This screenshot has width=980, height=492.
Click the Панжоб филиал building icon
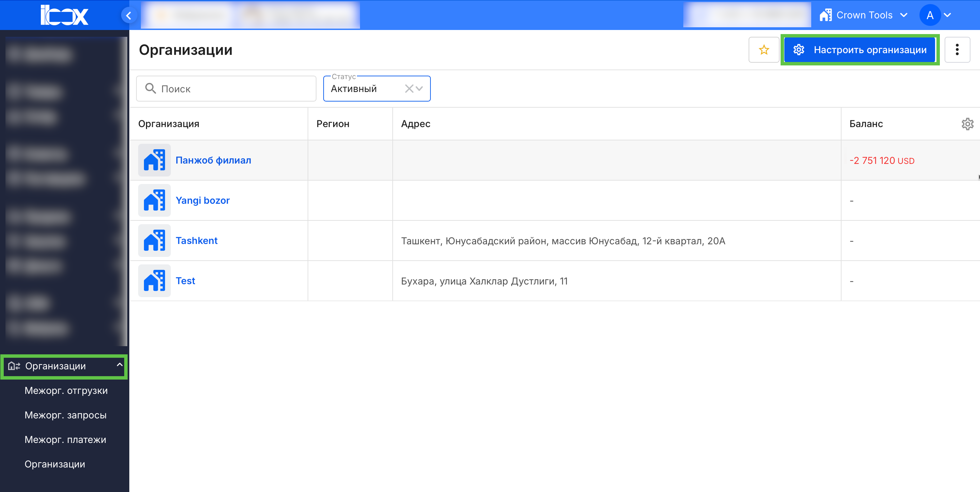click(x=154, y=160)
